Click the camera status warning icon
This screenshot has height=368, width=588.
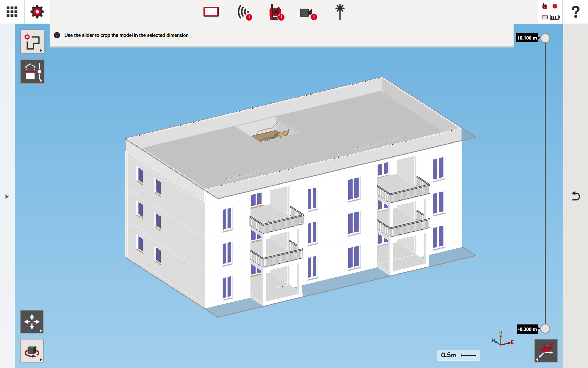tap(308, 13)
